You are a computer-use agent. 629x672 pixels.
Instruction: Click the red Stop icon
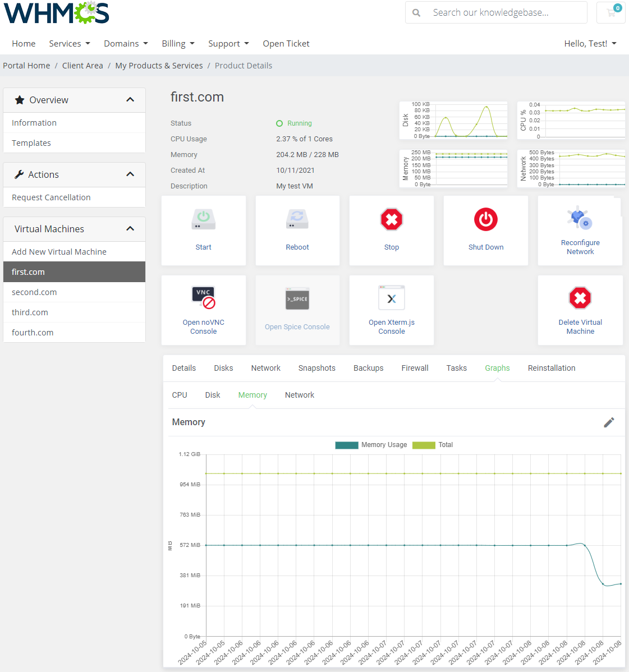click(x=392, y=219)
